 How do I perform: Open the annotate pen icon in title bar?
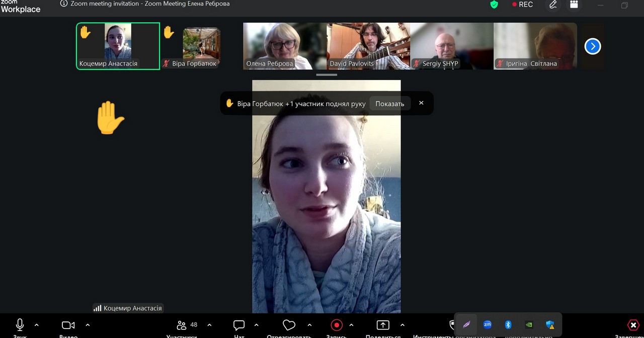pos(553,5)
